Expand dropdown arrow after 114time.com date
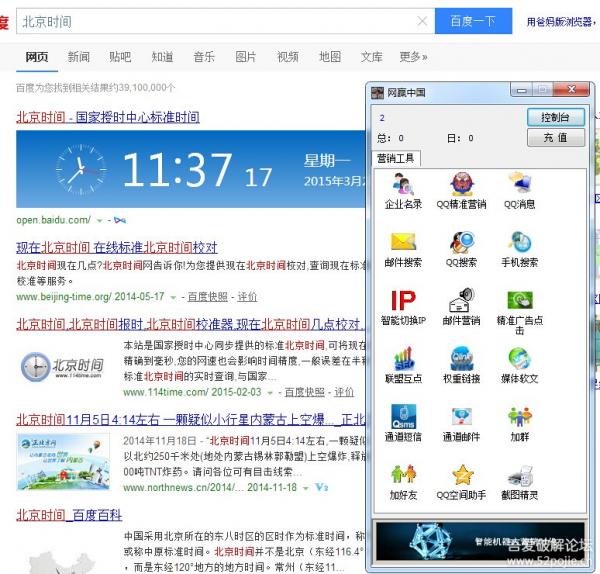 (270, 393)
